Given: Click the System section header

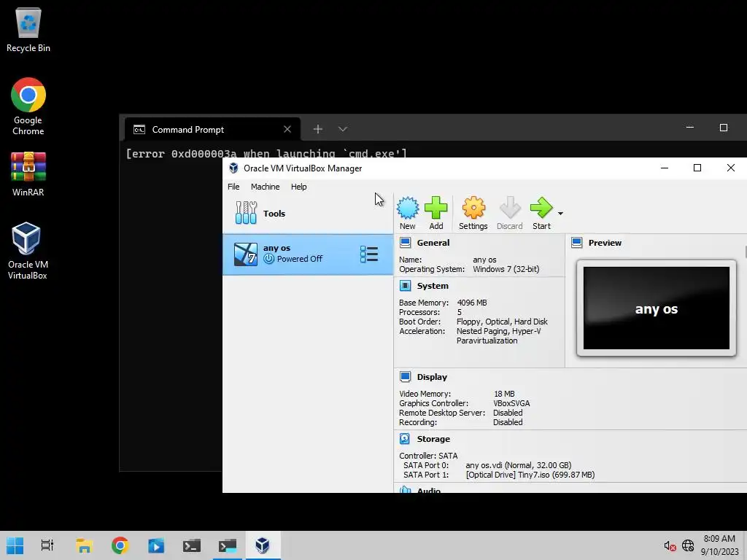Looking at the screenshot, I should [x=433, y=286].
